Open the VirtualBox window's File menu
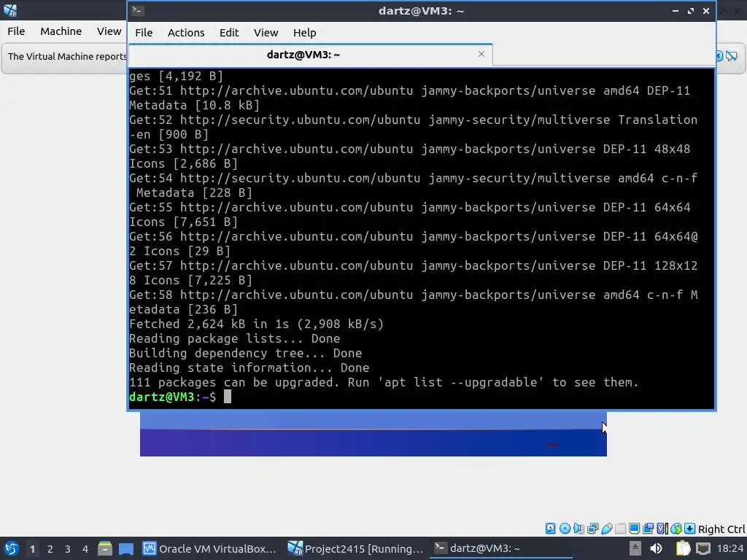This screenshot has height=560, width=747. pyautogui.click(x=16, y=31)
